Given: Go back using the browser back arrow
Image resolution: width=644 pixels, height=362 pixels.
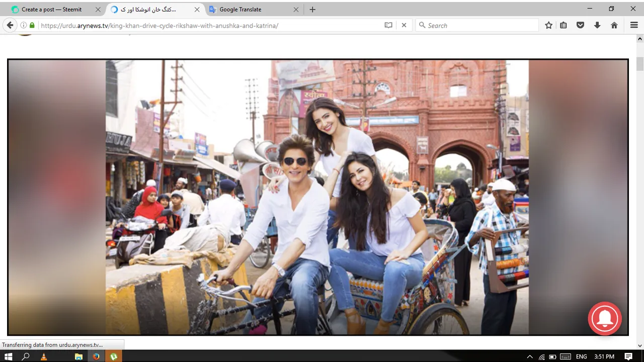Looking at the screenshot, I should pos(10,25).
